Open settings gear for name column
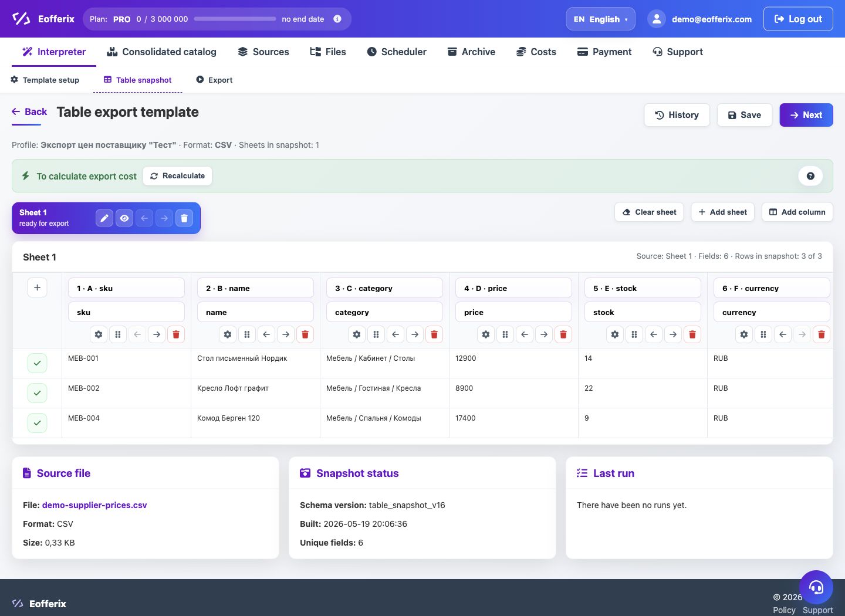 click(228, 334)
